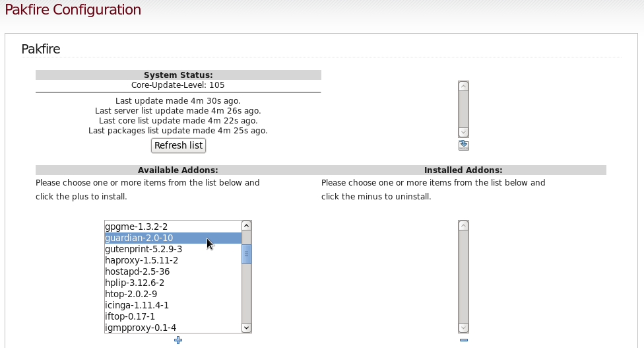Click the blue minus uninstall icon
This screenshot has width=644, height=348.
[464, 340]
